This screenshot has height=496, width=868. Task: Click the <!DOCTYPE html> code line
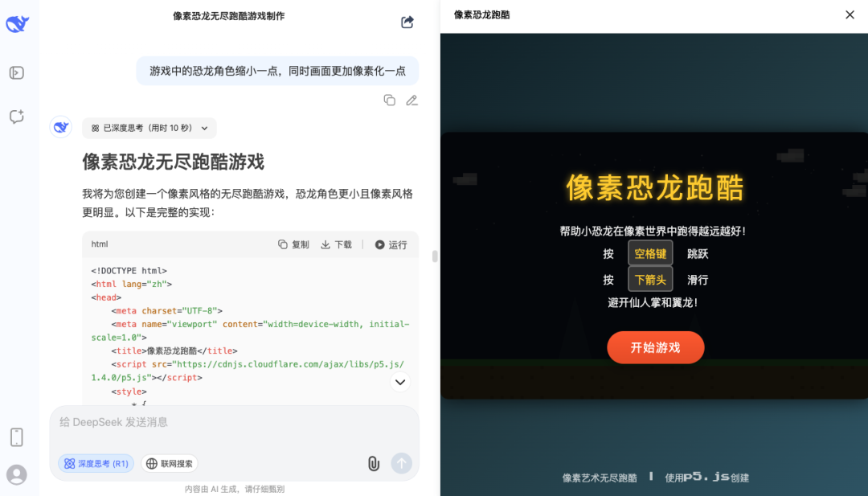(x=129, y=271)
